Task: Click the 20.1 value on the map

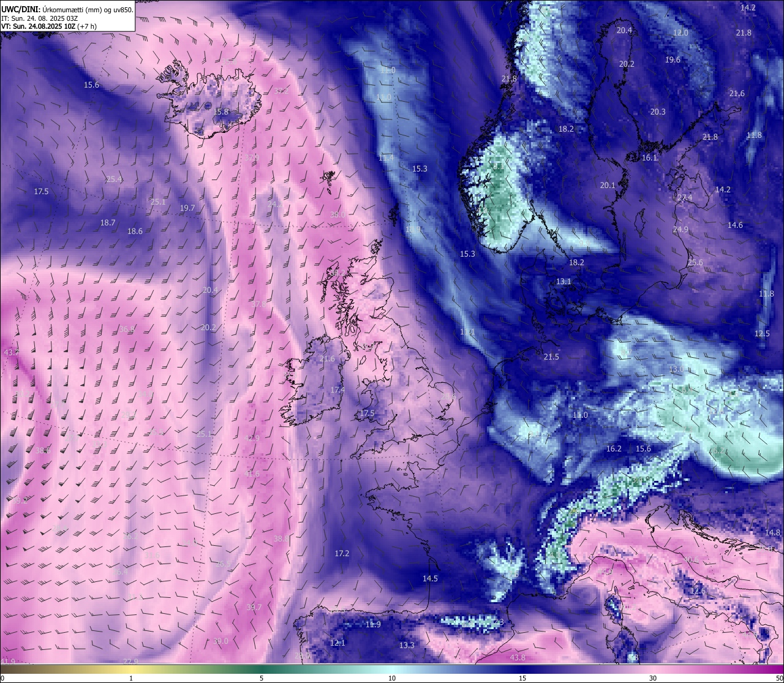Action: click(607, 185)
